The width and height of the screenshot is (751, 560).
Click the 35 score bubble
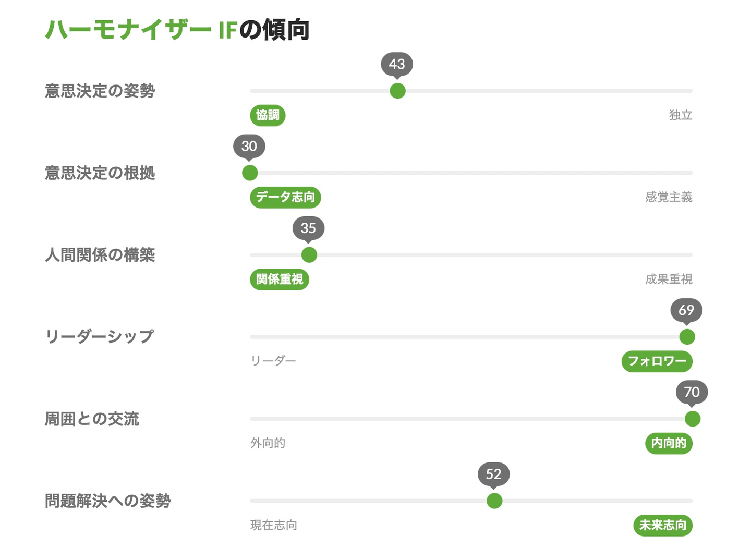pyautogui.click(x=308, y=228)
